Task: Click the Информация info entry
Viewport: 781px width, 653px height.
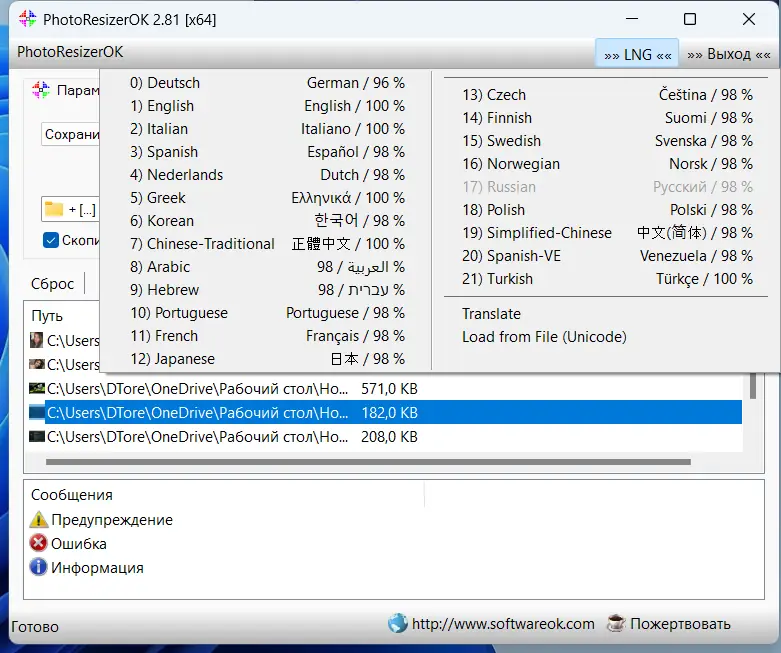Action: (x=97, y=567)
